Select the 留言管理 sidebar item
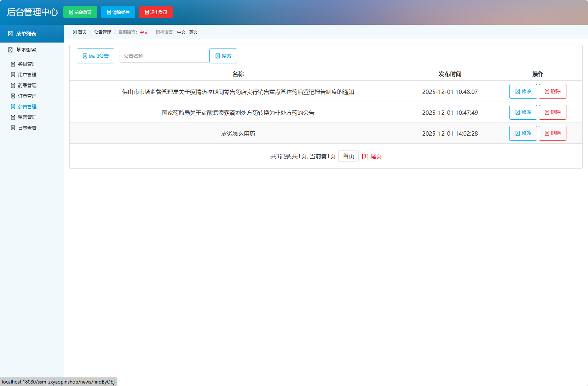Viewport: 588px width, 386px height. pyautogui.click(x=27, y=117)
